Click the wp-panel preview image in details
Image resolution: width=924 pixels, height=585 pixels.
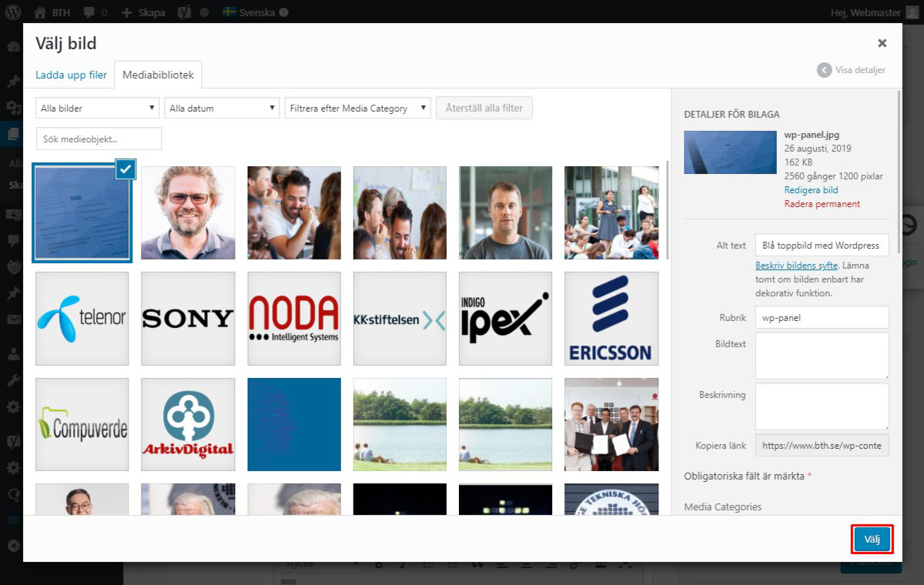pyautogui.click(x=730, y=152)
